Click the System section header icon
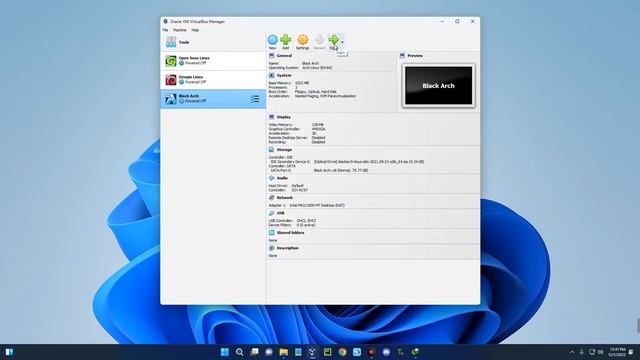Viewport: 640px width, 360px height. (x=271, y=76)
